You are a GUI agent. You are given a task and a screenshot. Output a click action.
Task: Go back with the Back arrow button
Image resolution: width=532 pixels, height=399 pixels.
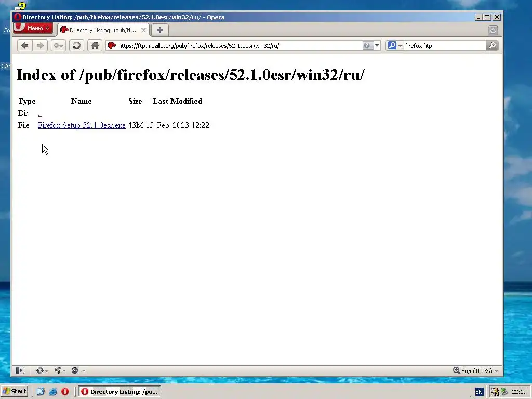point(24,46)
